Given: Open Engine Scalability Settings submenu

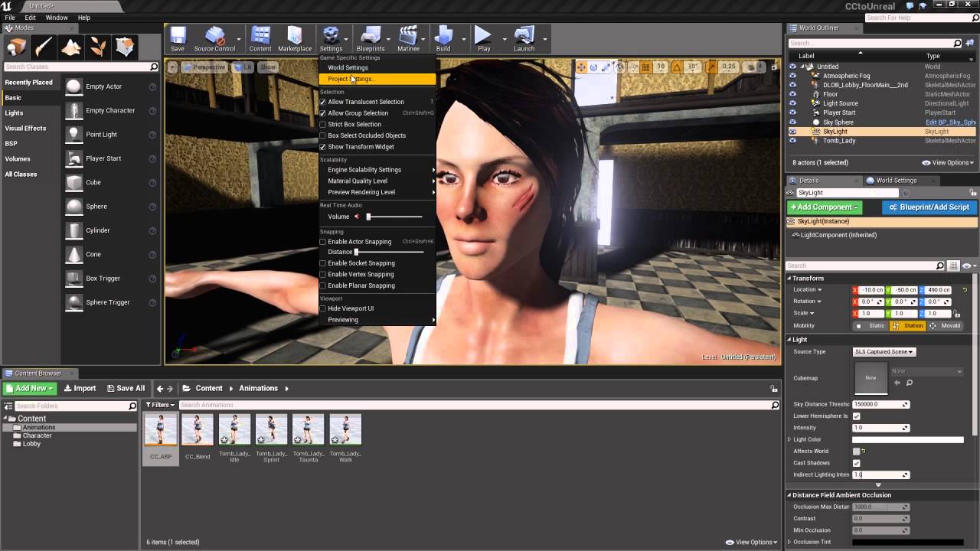Looking at the screenshot, I should [377, 170].
